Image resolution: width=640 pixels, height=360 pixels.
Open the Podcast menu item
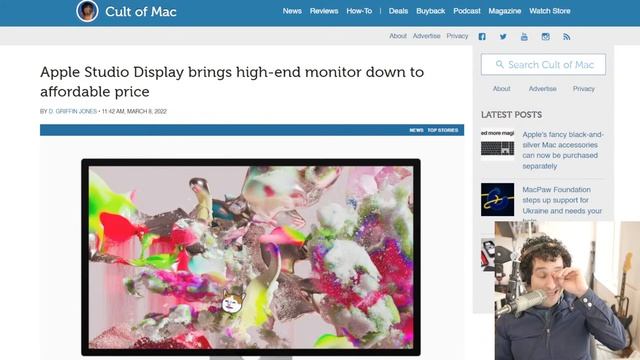click(467, 11)
